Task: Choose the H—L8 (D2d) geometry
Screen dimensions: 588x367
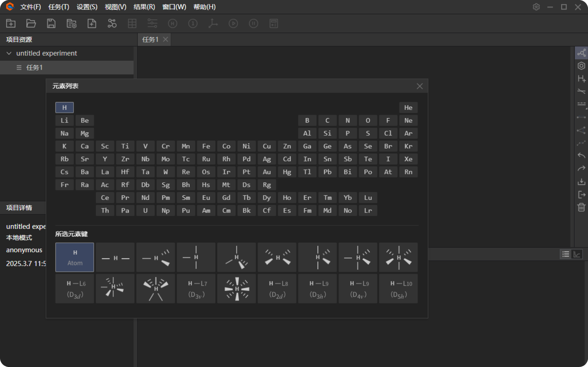Action: tap(277, 289)
